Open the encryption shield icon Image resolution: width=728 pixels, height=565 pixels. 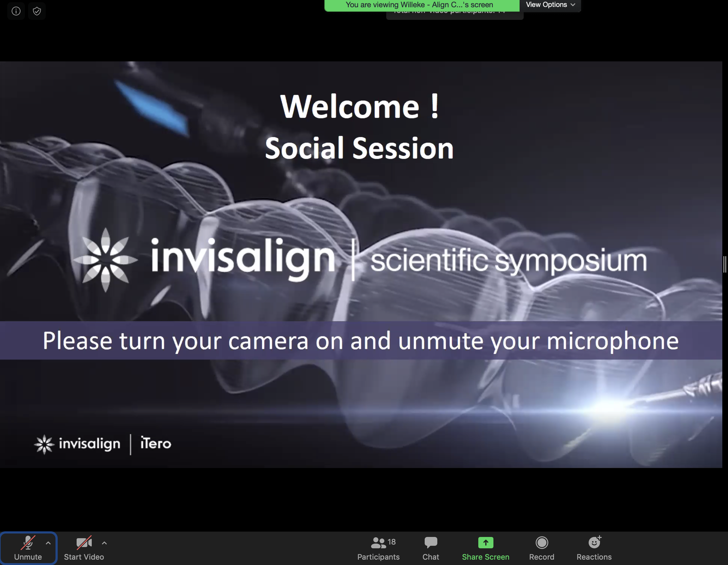(37, 11)
